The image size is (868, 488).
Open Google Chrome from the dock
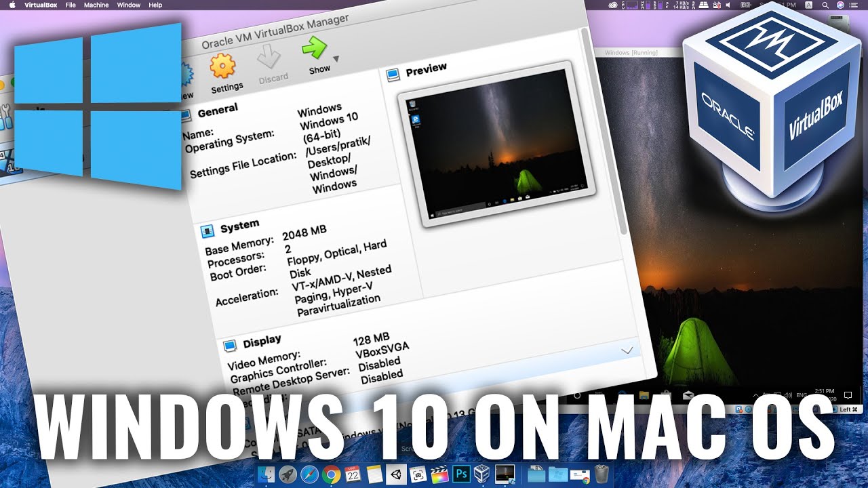(x=331, y=474)
